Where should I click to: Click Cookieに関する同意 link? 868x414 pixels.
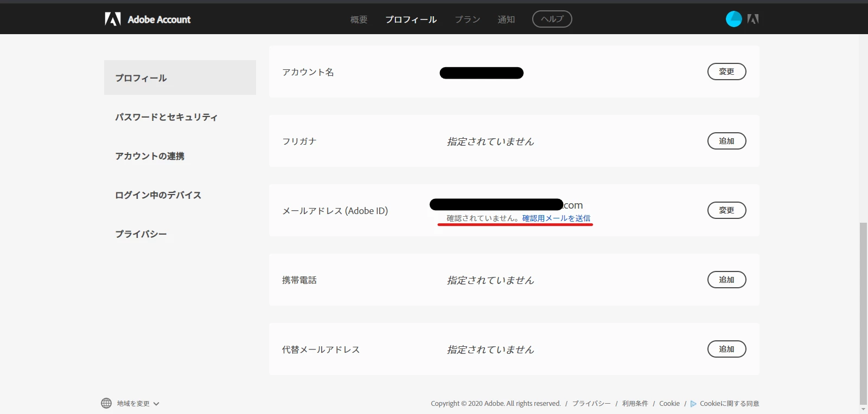[729, 404]
